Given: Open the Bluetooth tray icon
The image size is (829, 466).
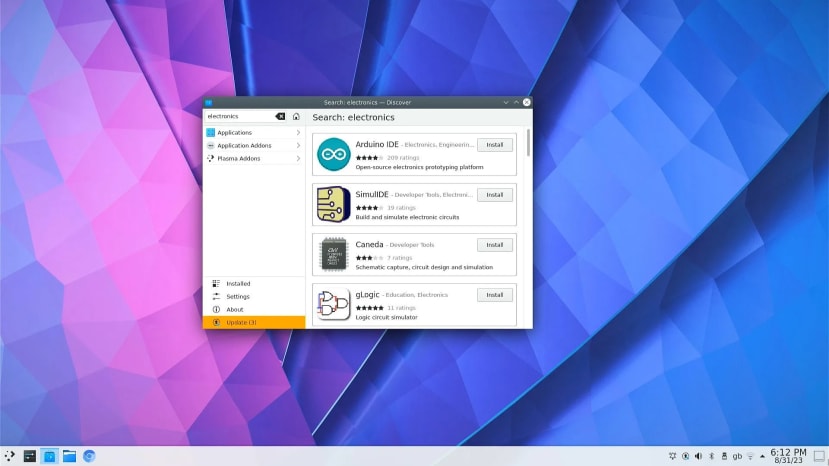Looking at the screenshot, I should 712,456.
